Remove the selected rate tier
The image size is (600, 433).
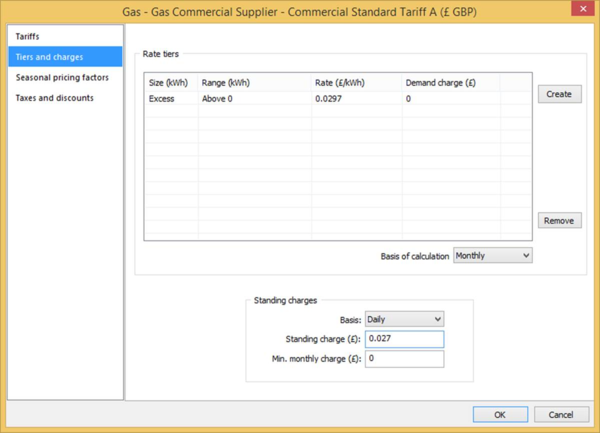[559, 220]
